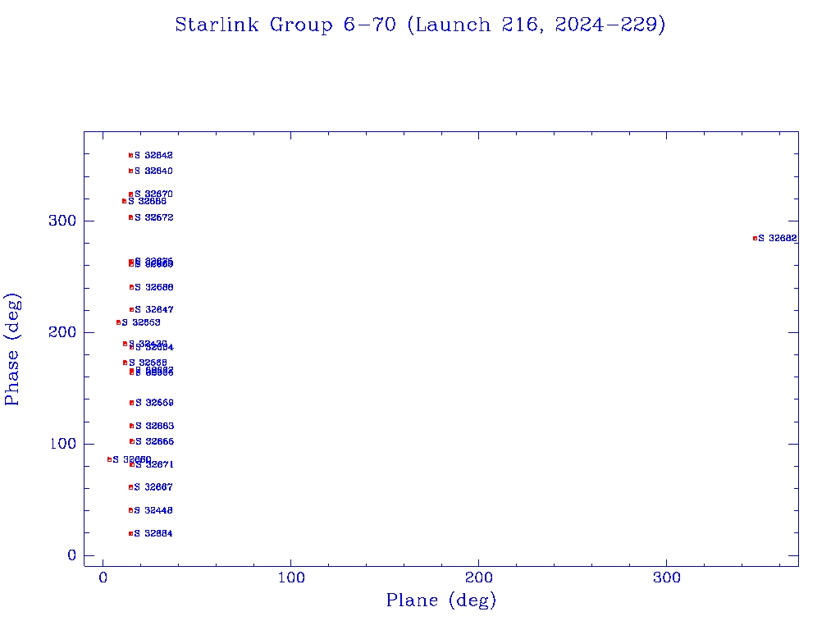The height and width of the screenshot is (630, 840).
Task: Click the red marker beside "S 32642"
Action: point(130,155)
